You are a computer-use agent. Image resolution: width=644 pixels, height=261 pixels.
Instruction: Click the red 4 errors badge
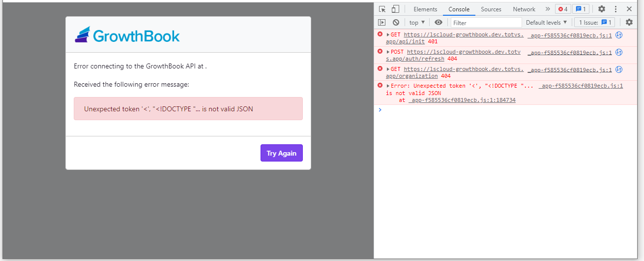(x=563, y=9)
